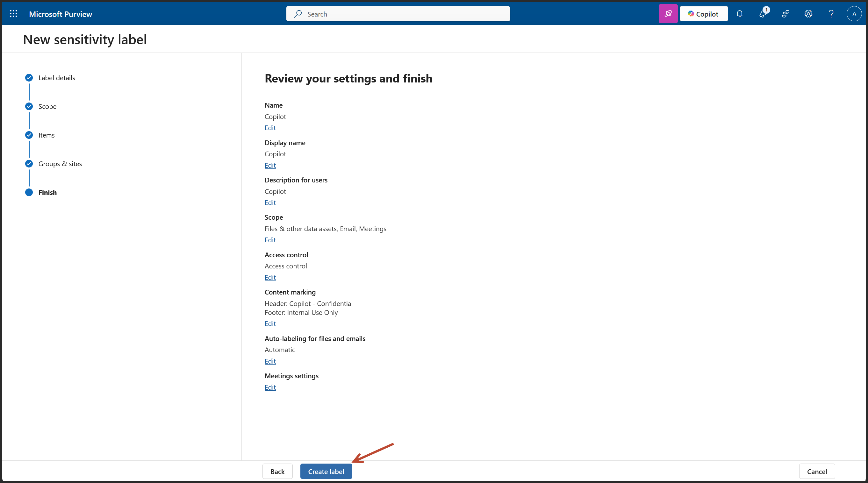This screenshot has height=483, width=868.
Task: Click Edit link under Name
Action: [x=270, y=128]
